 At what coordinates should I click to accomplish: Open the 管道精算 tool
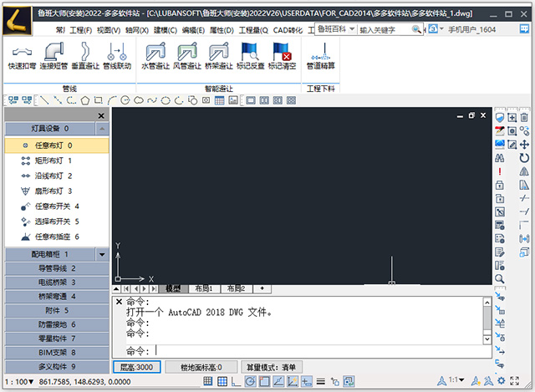coord(321,56)
